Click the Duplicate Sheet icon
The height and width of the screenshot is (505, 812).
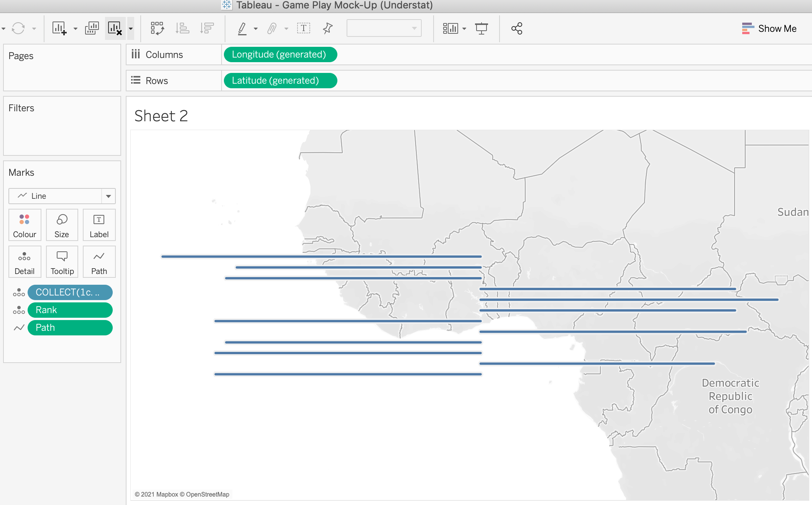click(x=92, y=28)
